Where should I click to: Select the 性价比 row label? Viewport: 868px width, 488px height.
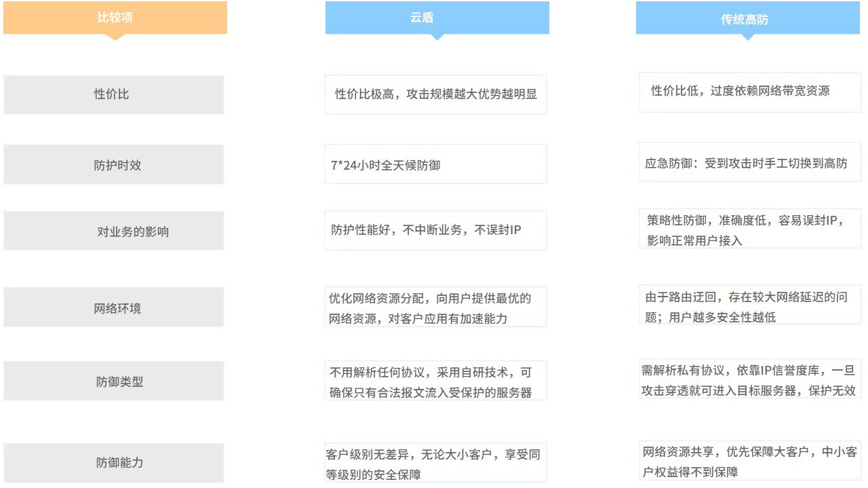tap(113, 94)
